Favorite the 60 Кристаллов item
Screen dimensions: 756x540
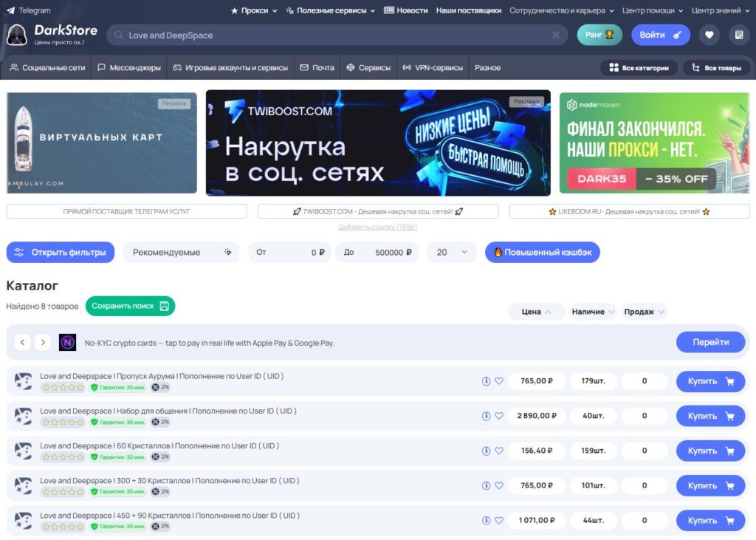(x=499, y=451)
